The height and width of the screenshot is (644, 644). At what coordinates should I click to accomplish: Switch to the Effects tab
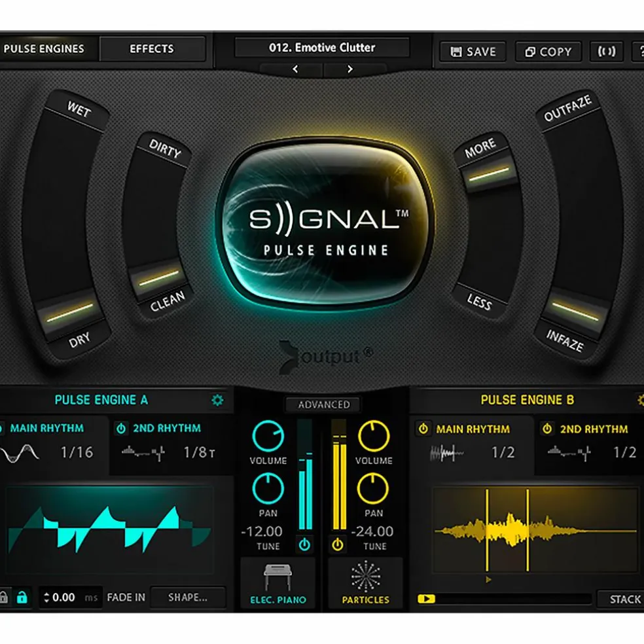click(x=152, y=49)
